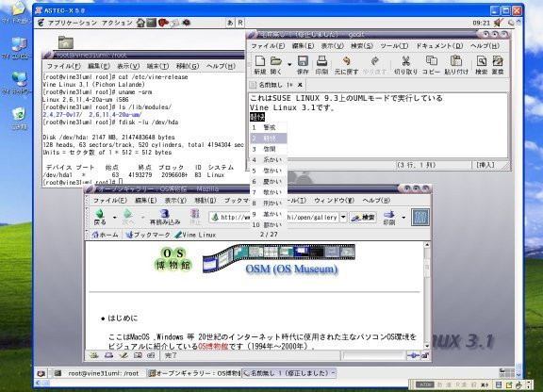This screenshot has height=392, width=543.
Task: Click the ホーム bookmark in Mozilla personal toolbar
Action: pyautogui.click(x=106, y=235)
